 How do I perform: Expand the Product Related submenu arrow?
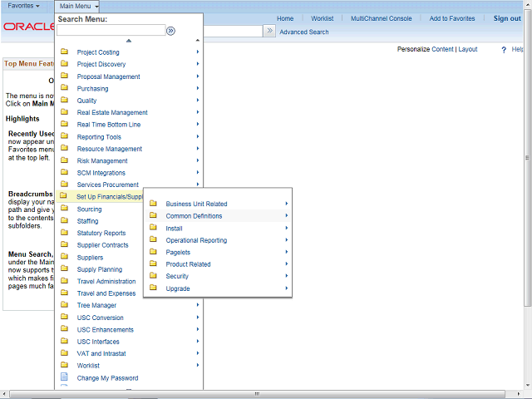pos(287,264)
